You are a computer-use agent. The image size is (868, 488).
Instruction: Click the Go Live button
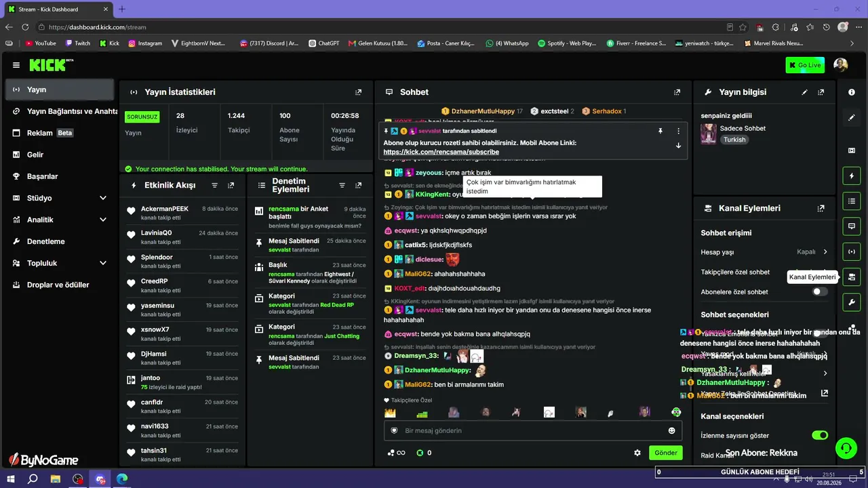[805, 65]
